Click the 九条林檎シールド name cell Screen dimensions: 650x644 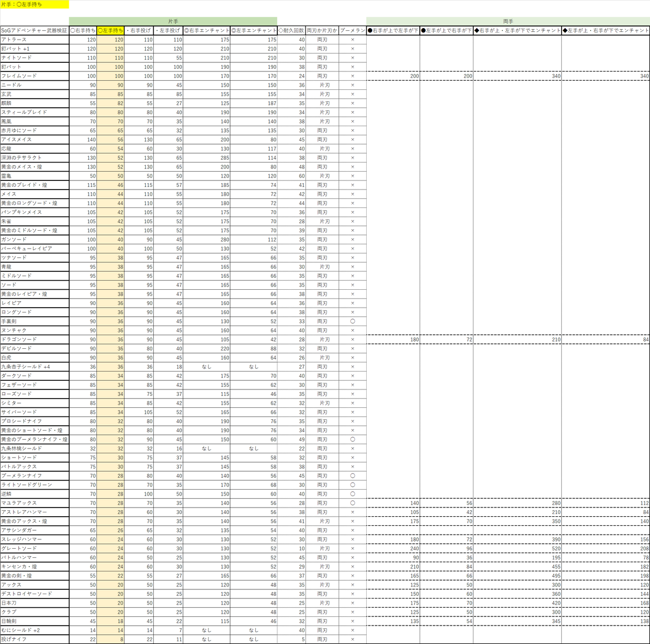pos(35,448)
